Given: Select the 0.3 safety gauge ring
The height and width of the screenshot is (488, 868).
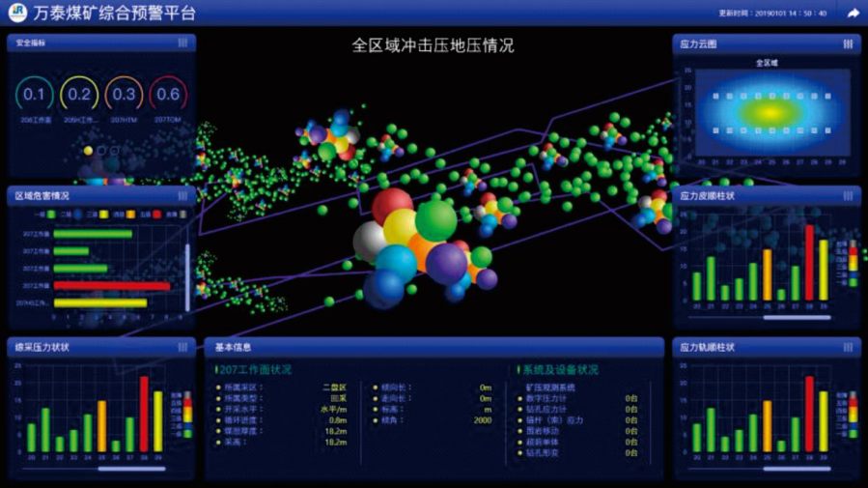Looking at the screenshot, I should [x=124, y=94].
